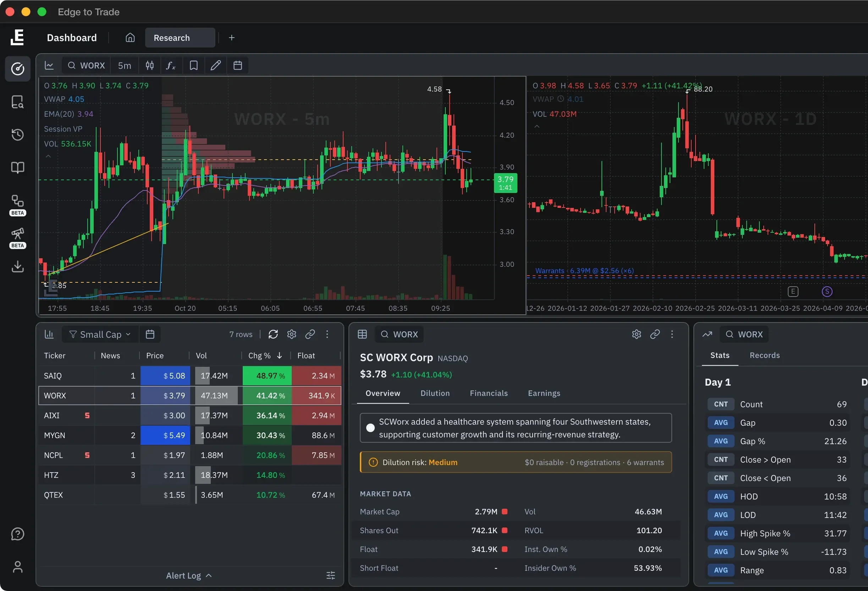Open the Small Cap filter dropdown
The image size is (868, 591).
click(100, 334)
